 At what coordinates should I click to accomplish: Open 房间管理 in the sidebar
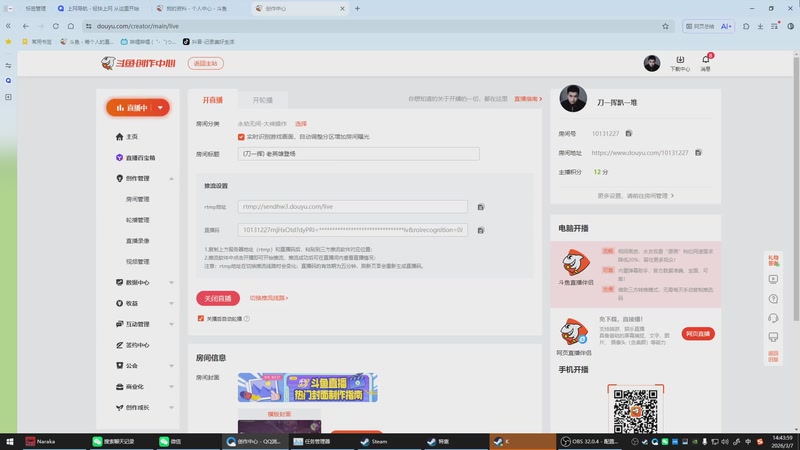[x=137, y=199]
